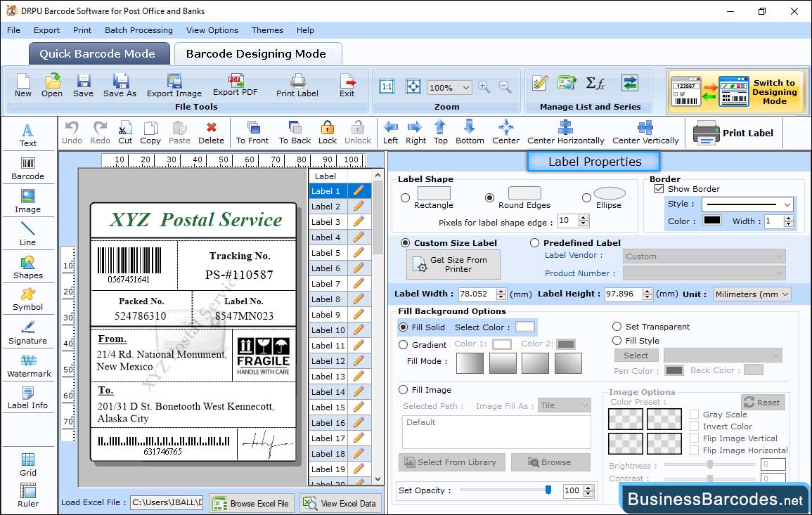The width and height of the screenshot is (812, 515).
Task: Select Ellipse label shape
Action: tap(586, 197)
